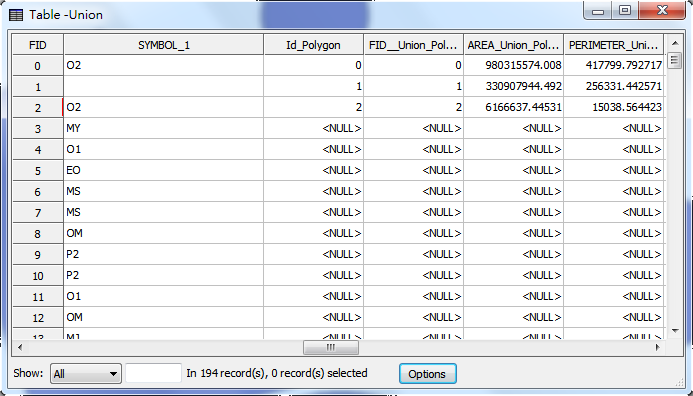Click the O2 cell in FID 0 row
The image size is (693, 396).
[164, 65]
